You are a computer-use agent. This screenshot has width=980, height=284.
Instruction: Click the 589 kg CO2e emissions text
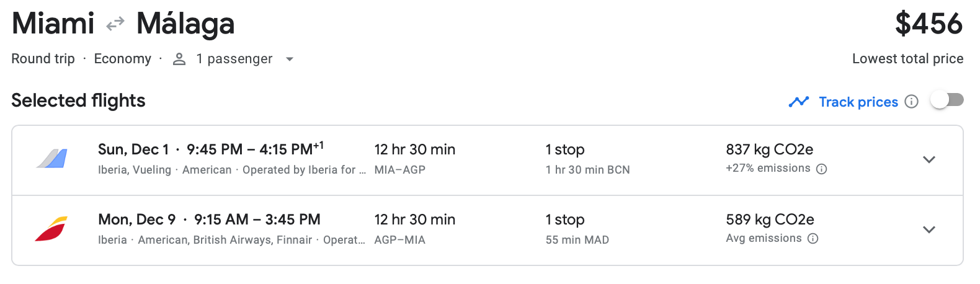pyautogui.click(x=770, y=220)
